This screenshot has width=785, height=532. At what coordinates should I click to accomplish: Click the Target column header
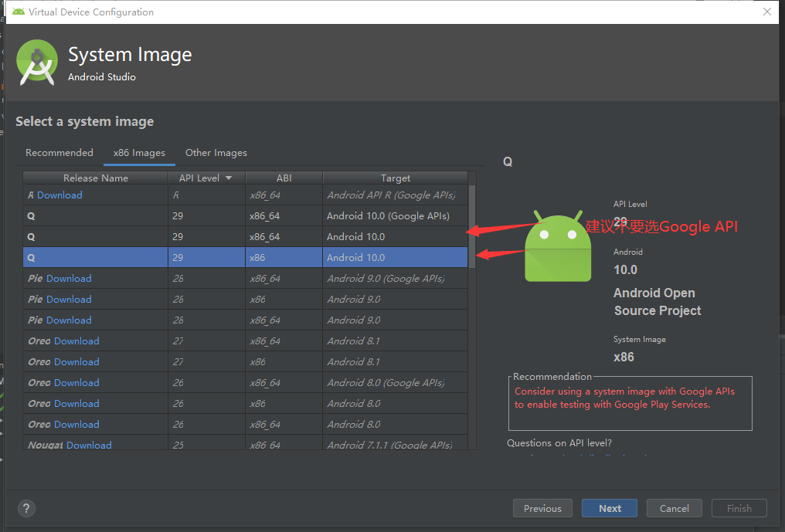(x=396, y=178)
